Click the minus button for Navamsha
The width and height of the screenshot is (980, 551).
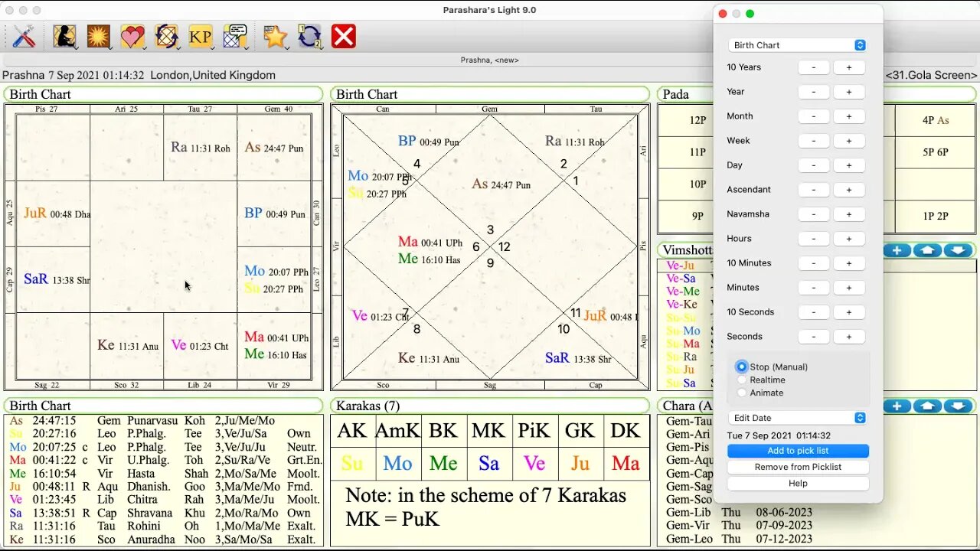click(814, 214)
